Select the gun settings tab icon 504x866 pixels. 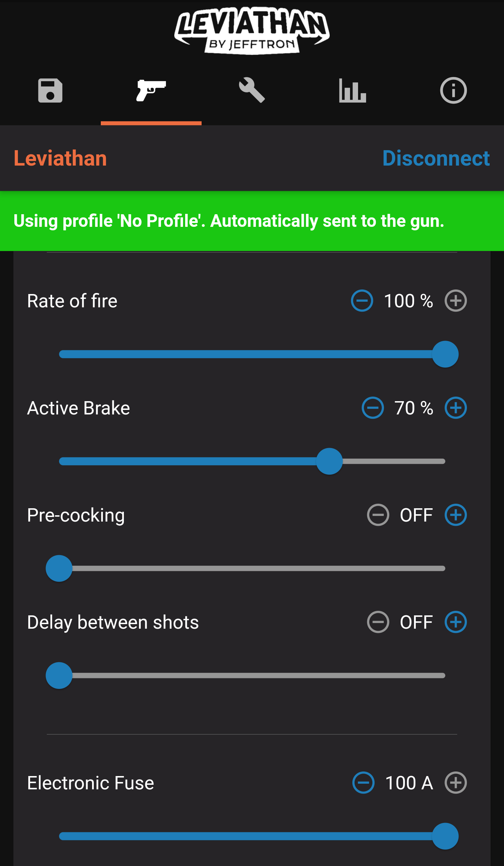click(151, 91)
